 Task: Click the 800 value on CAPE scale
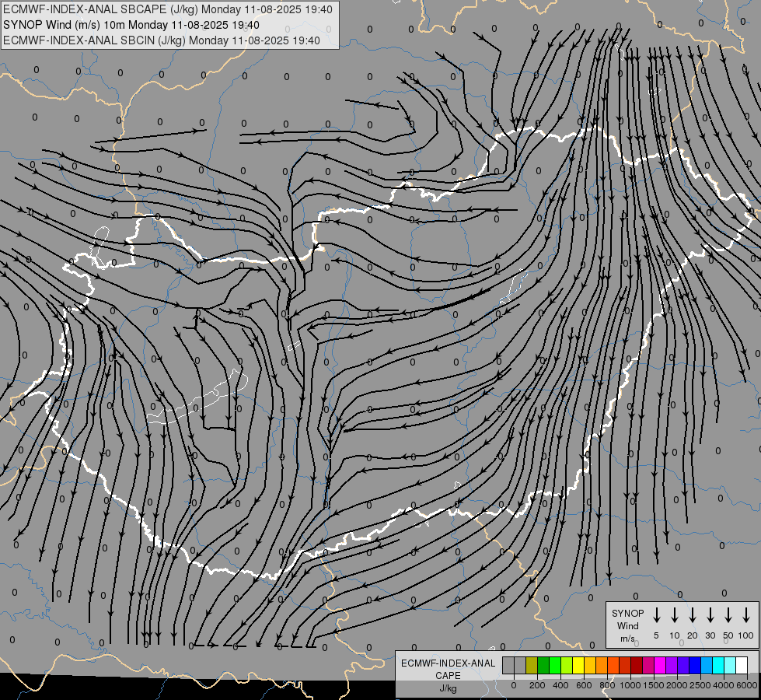click(607, 685)
